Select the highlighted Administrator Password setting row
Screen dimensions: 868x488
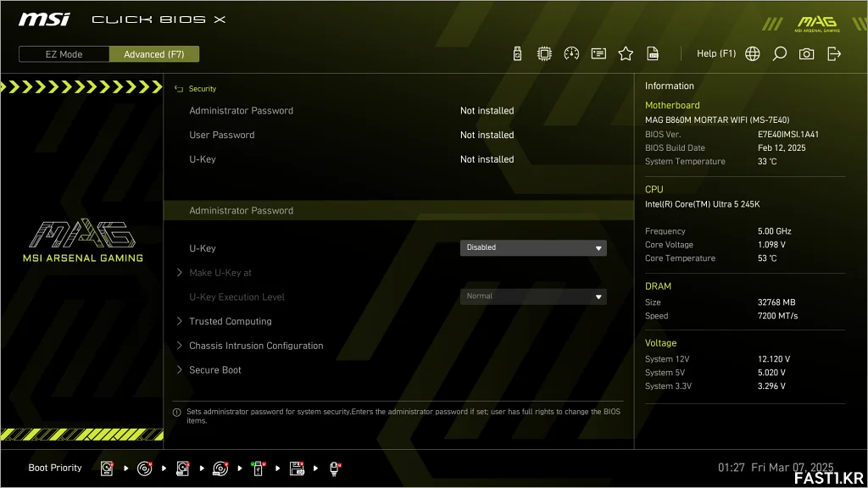pos(398,210)
